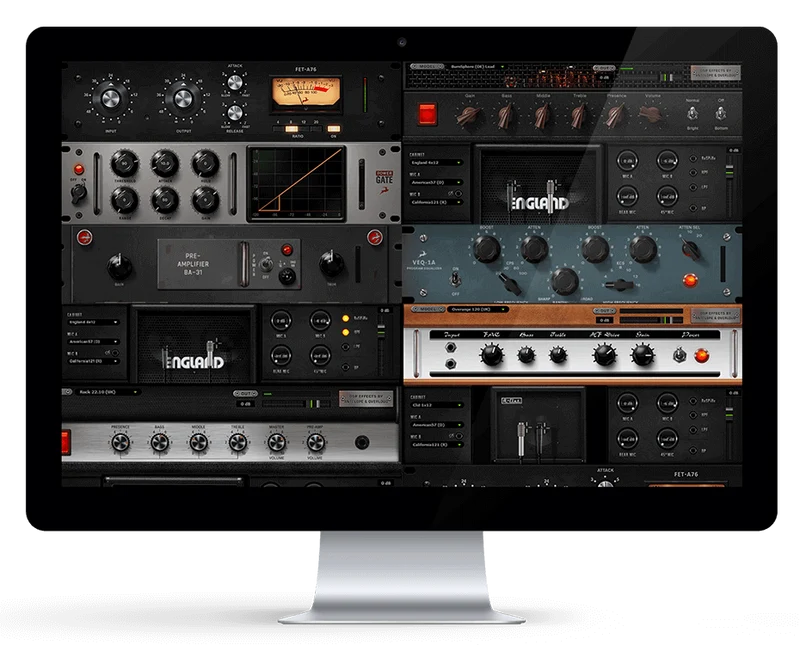Open Cabinet dropdown under the Overange amp
The image size is (800, 645).
pos(436,405)
